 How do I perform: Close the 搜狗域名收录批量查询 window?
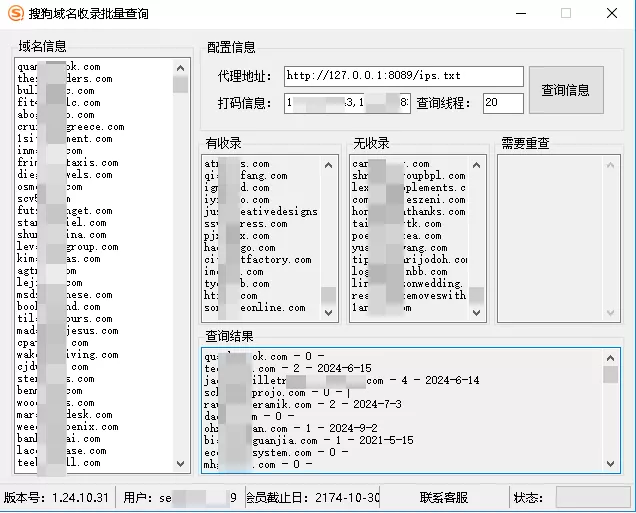point(612,13)
